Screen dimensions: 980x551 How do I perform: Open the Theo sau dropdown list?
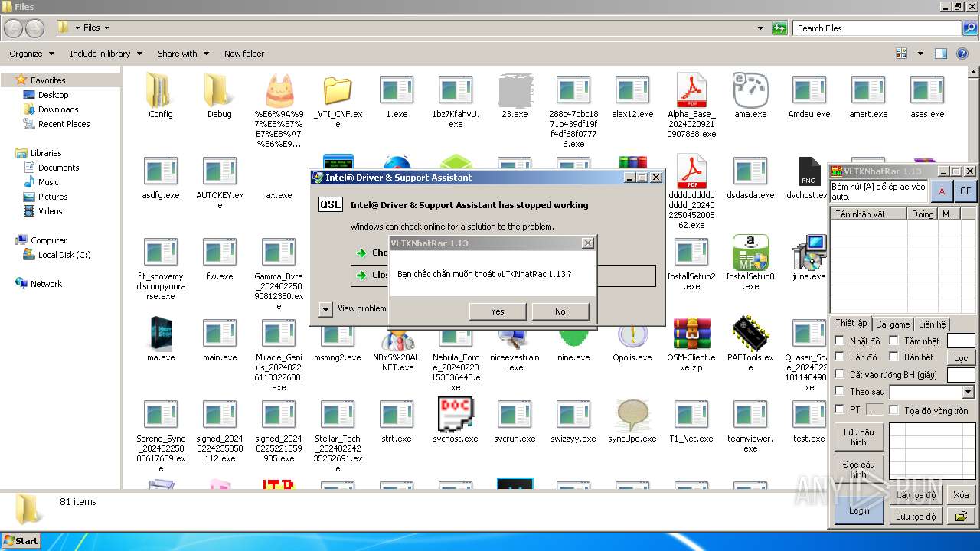[969, 392]
